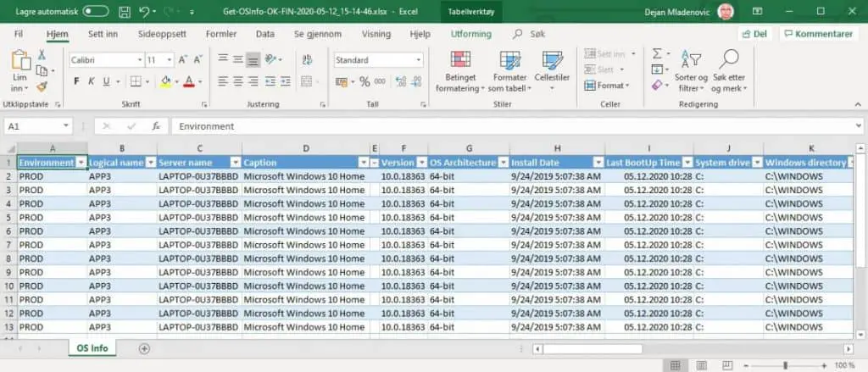Select the Format Painter brush
Image resolution: width=868 pixels, height=372 pixels.
[42, 86]
